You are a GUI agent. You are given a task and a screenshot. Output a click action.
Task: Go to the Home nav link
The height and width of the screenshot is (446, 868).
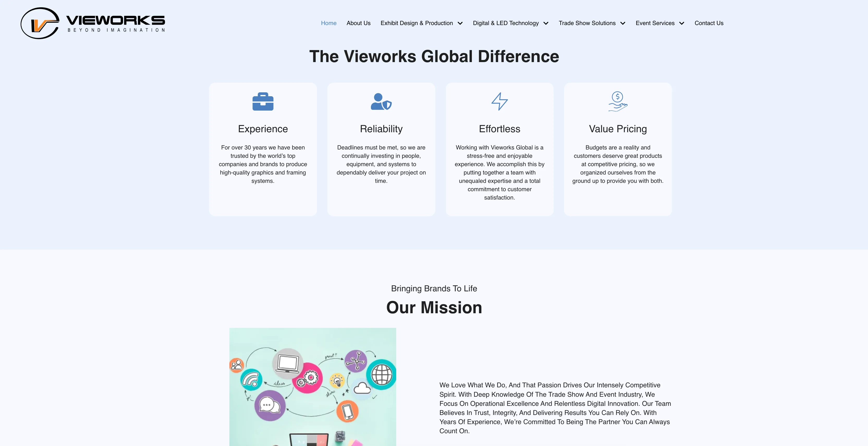click(328, 23)
